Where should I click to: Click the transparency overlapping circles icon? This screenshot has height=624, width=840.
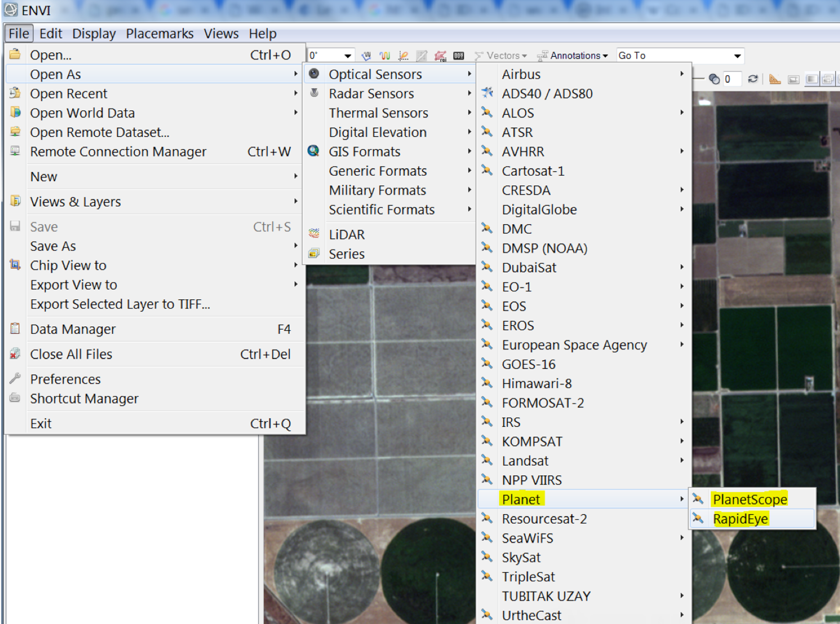pos(714,79)
